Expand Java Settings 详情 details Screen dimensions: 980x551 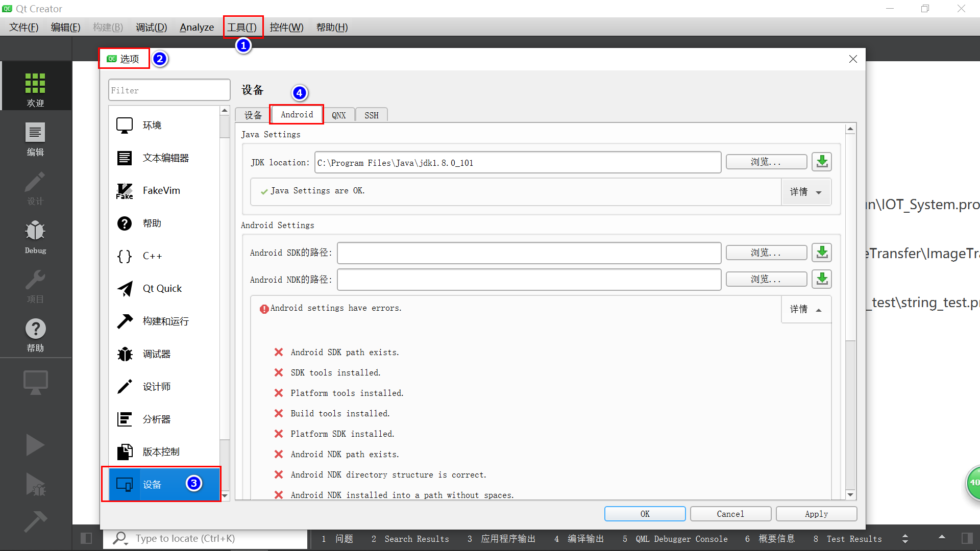(806, 192)
